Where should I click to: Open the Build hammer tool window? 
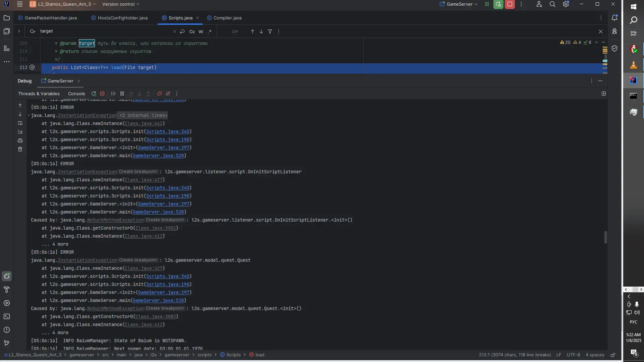point(7,290)
